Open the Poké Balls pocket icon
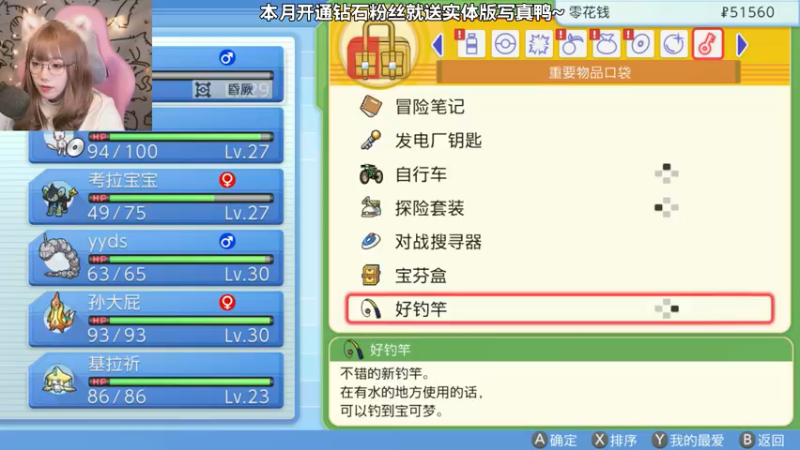The image size is (800, 450). 505,44
